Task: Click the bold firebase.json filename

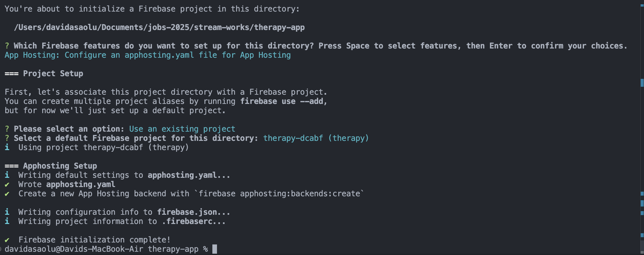Action: pyautogui.click(x=187, y=212)
